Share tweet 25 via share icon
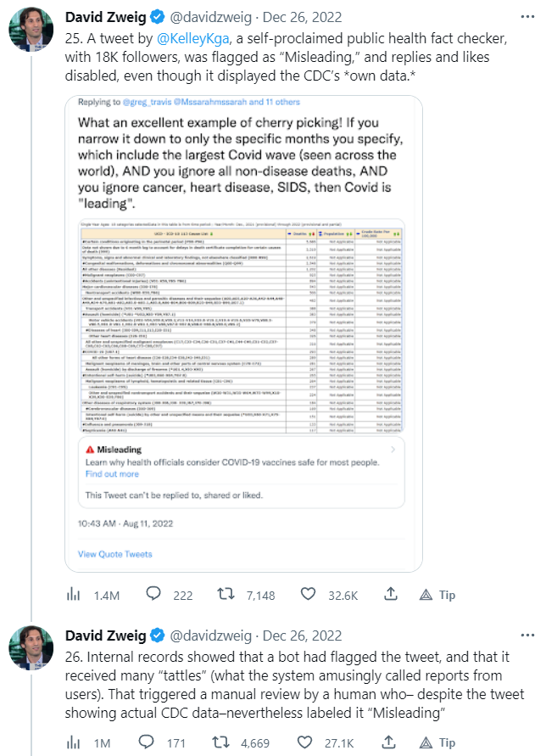546x756 pixels. pyautogui.click(x=392, y=596)
